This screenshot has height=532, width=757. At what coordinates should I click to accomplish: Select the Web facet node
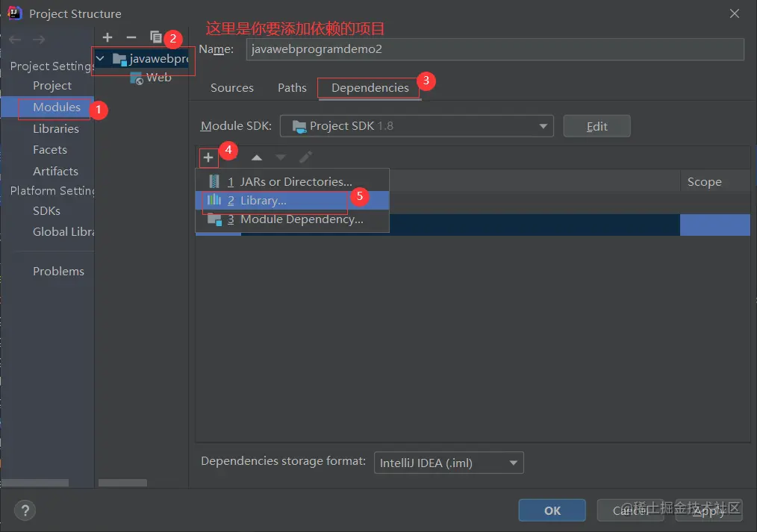pos(151,78)
